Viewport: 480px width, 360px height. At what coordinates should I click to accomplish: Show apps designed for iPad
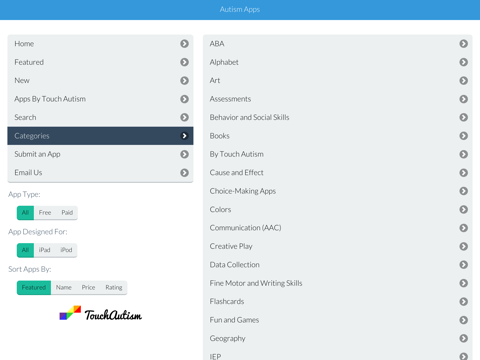pos(44,250)
